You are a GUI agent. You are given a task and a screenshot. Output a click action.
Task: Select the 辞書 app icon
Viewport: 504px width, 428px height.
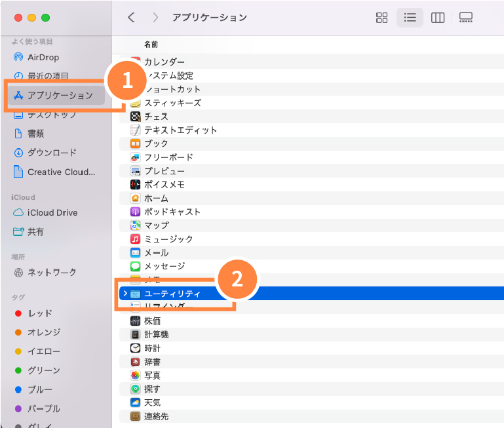coord(135,362)
